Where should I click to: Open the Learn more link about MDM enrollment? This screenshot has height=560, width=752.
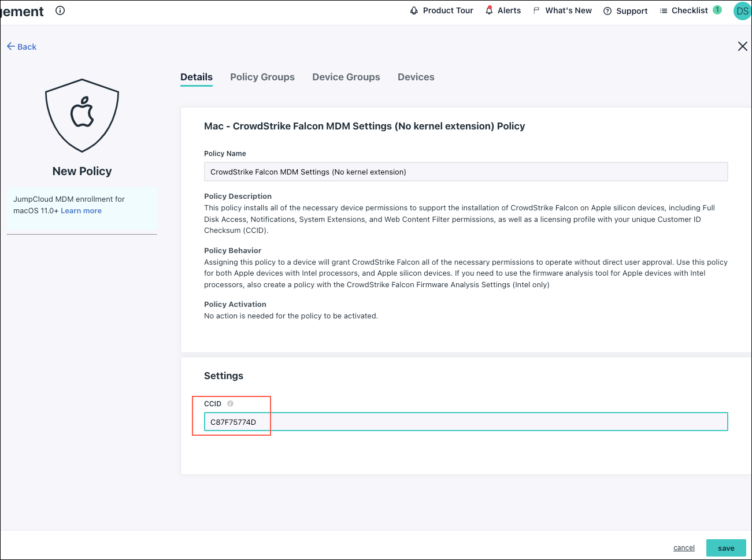[x=80, y=210]
